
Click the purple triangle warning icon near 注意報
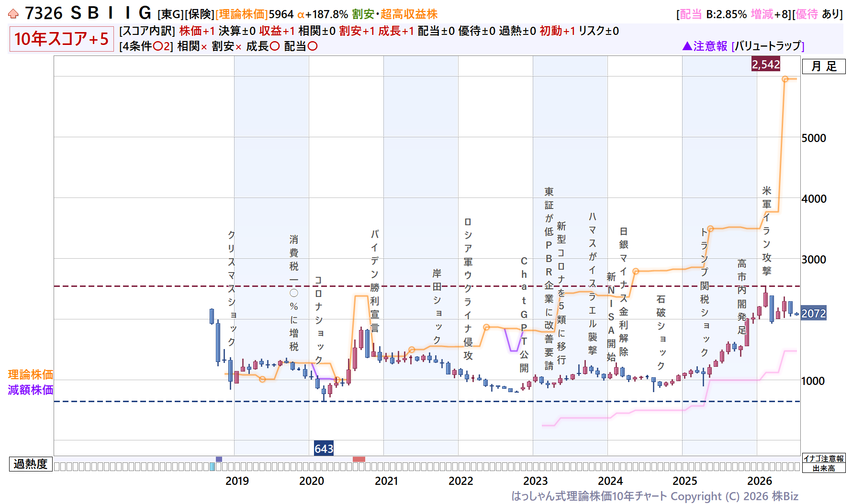click(687, 46)
